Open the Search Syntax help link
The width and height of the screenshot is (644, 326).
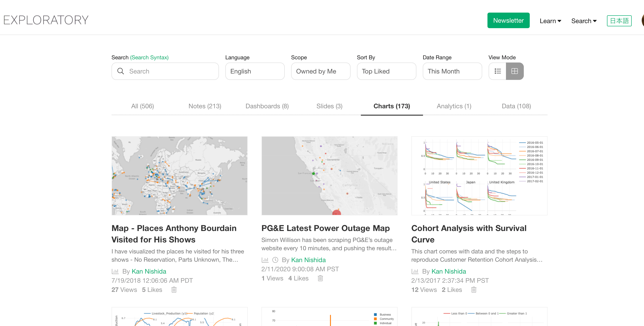point(149,57)
